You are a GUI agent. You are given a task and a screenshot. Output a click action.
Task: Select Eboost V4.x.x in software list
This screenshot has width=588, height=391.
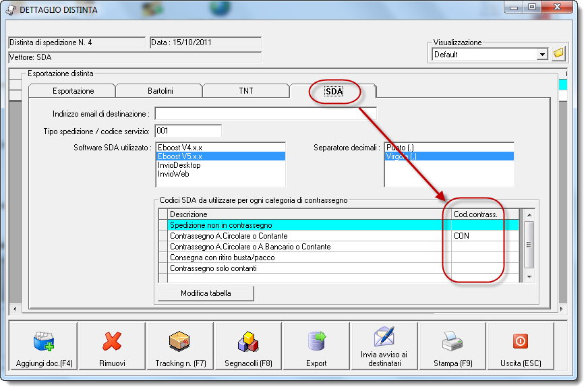(x=220, y=148)
